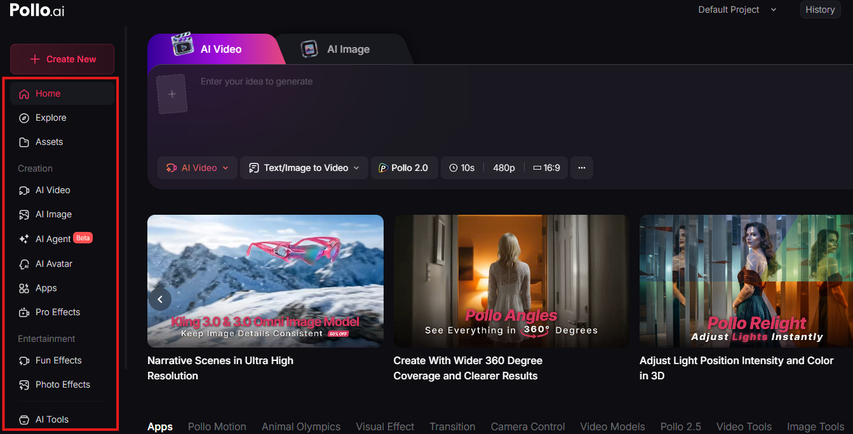Open the History button
Image resolution: width=853 pixels, height=434 pixels.
(819, 10)
